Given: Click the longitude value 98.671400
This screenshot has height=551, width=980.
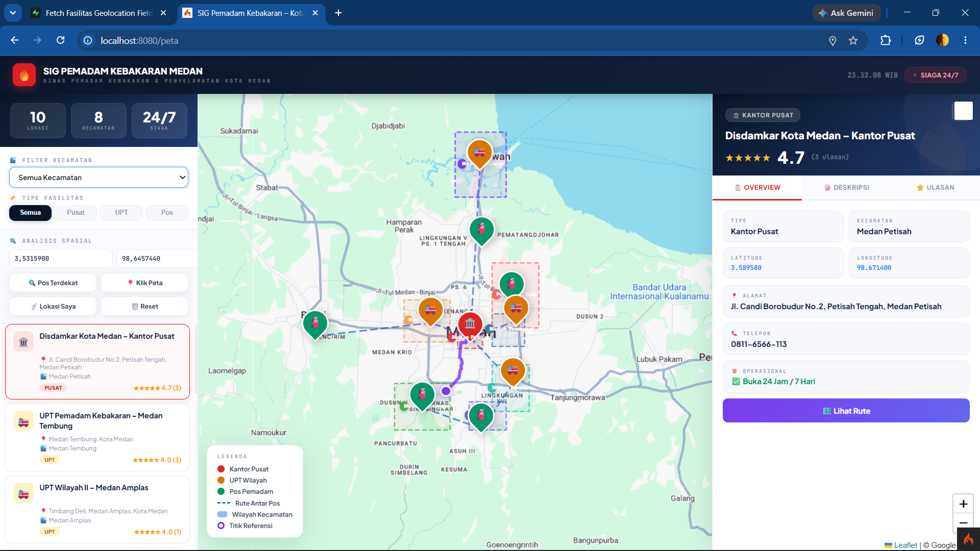Looking at the screenshot, I should click(874, 268).
